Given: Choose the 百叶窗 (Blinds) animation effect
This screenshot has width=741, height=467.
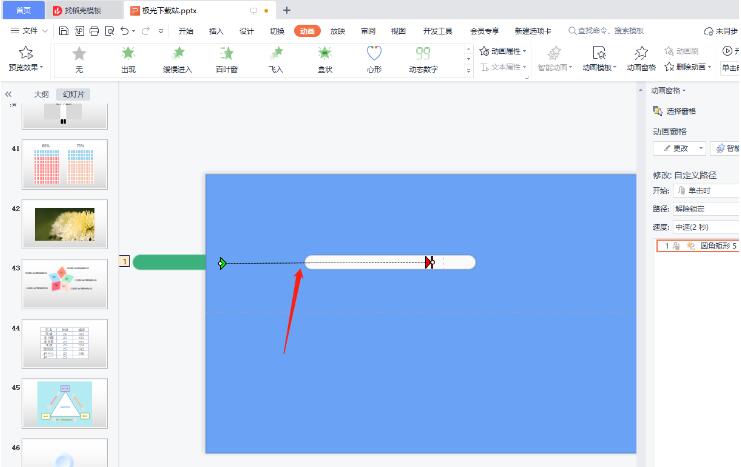Looking at the screenshot, I should tap(227, 59).
